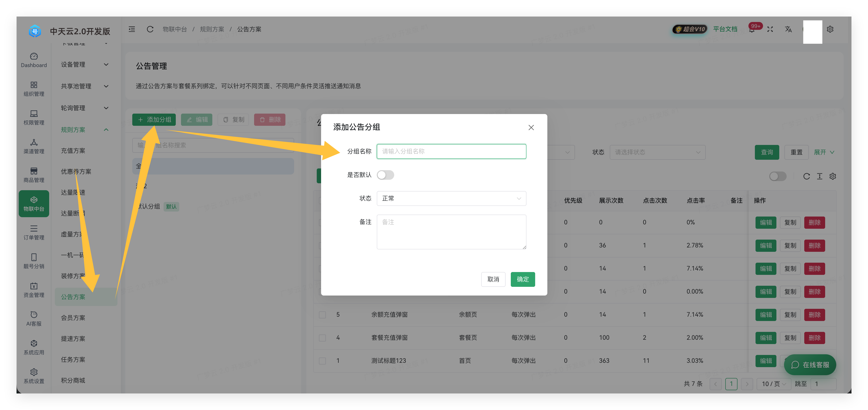Click the page refresh icon in header

click(x=150, y=29)
